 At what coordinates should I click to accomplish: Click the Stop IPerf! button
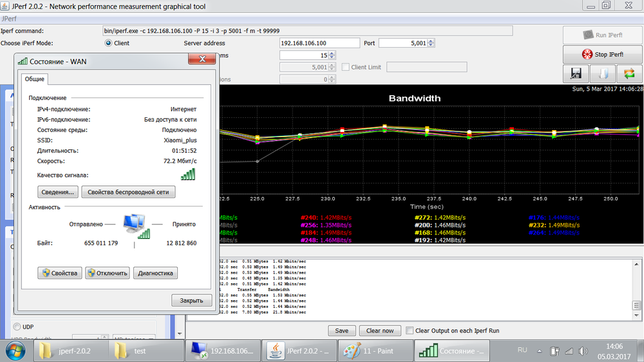pyautogui.click(x=603, y=54)
